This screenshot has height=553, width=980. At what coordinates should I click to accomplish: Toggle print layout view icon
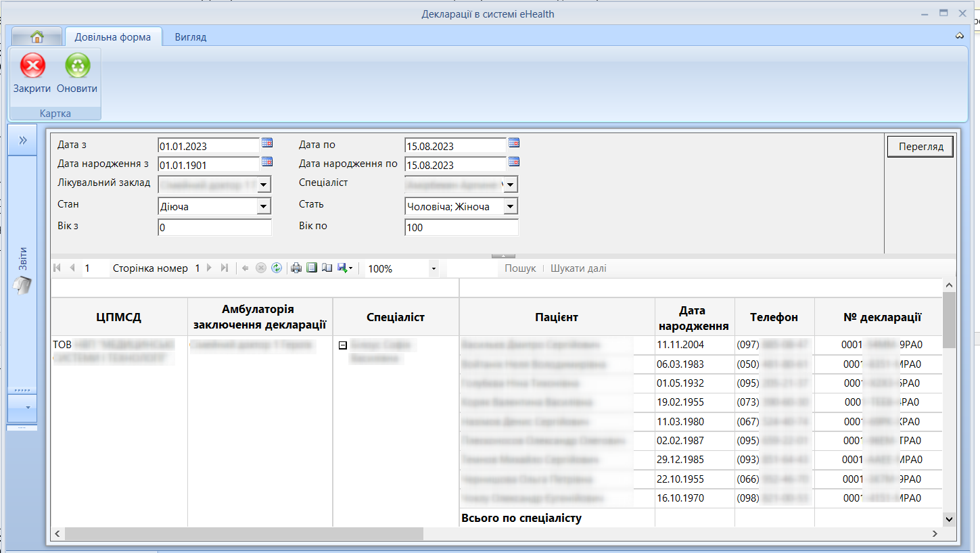[x=312, y=268]
